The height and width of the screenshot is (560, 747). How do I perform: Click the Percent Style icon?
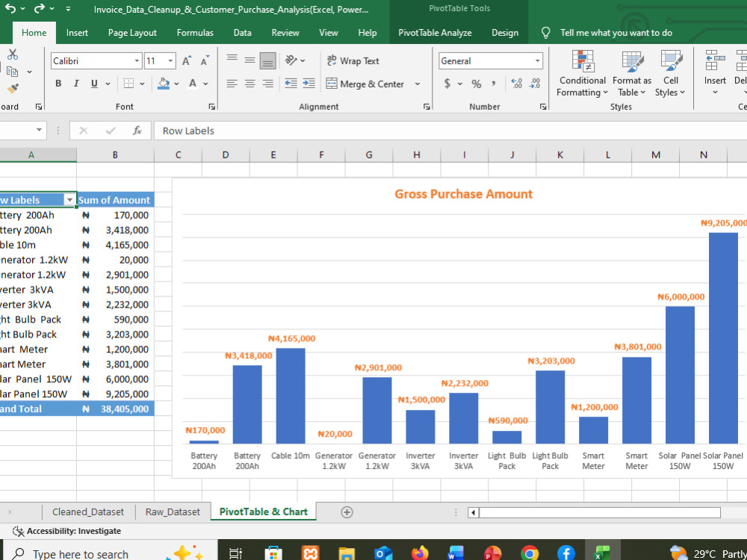476,84
